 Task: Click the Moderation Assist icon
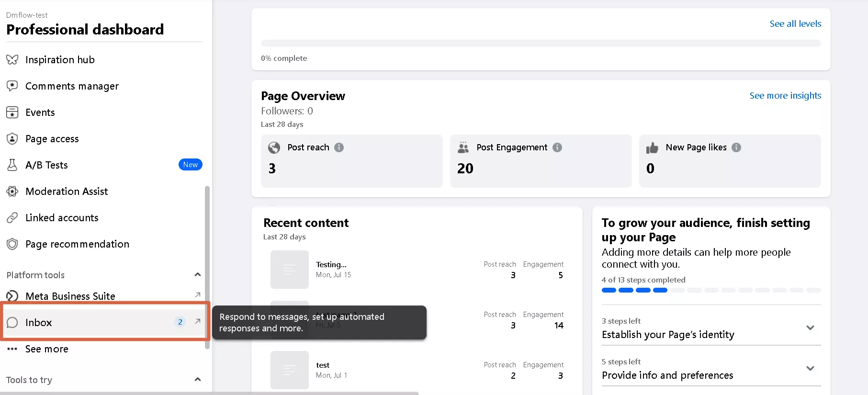coord(12,192)
